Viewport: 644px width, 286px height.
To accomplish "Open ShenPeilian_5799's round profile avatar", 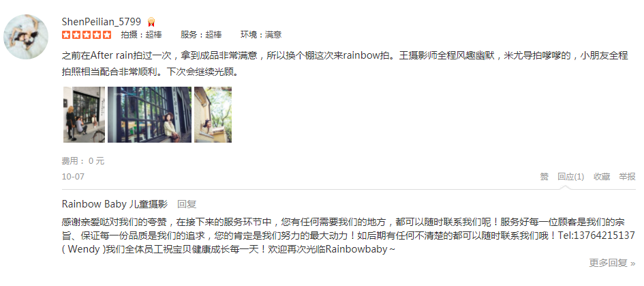I will tap(25, 36).
